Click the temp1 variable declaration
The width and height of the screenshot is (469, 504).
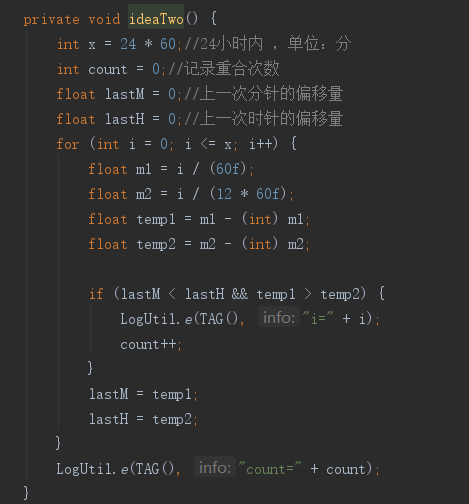[156, 220]
